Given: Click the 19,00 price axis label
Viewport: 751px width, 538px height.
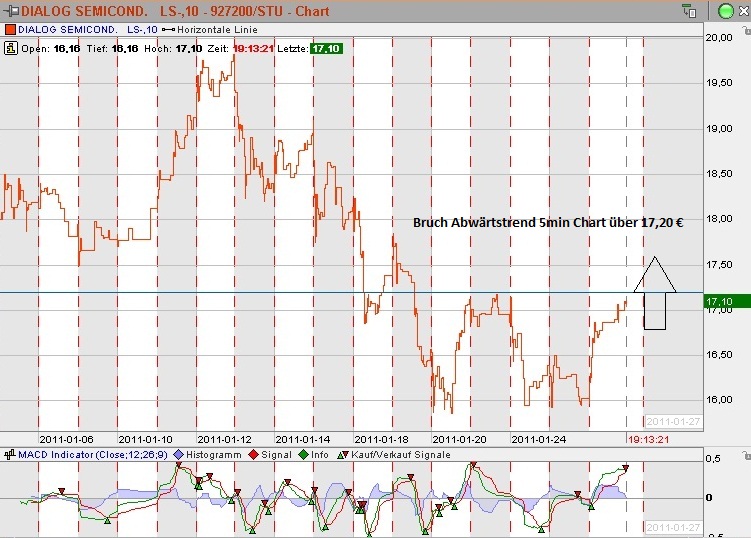Looking at the screenshot, I should [719, 128].
